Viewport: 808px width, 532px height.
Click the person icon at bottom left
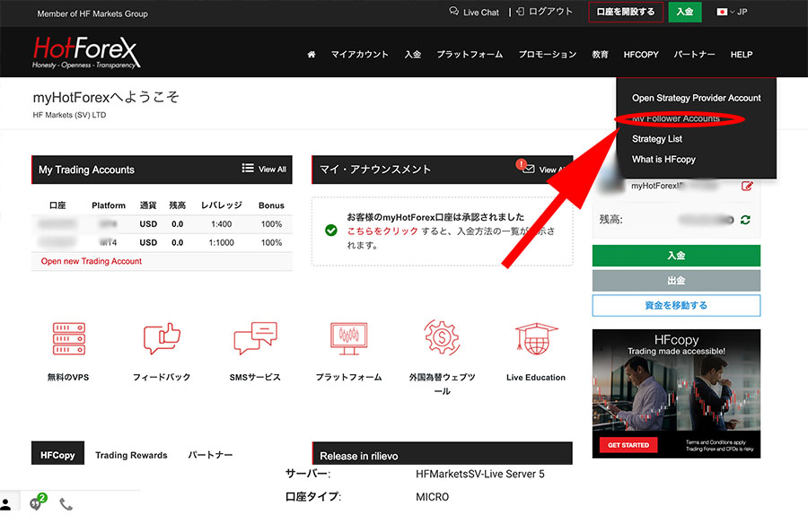pos(5,504)
